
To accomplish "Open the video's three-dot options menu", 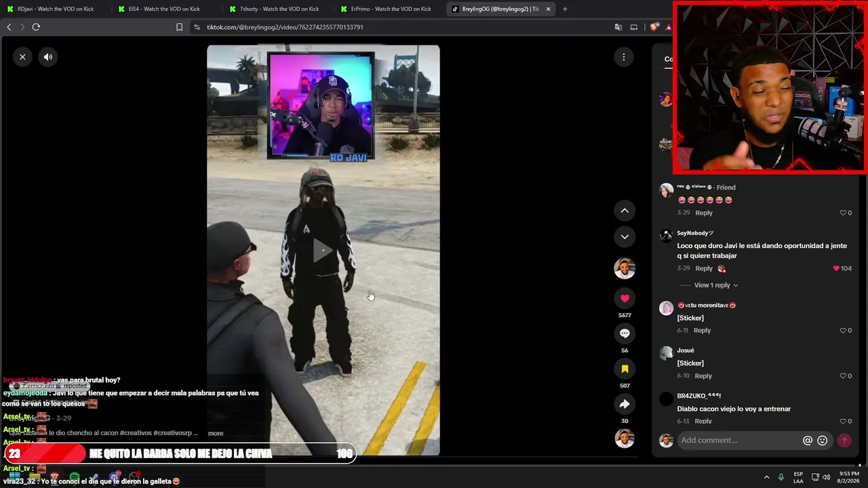I will (x=624, y=57).
